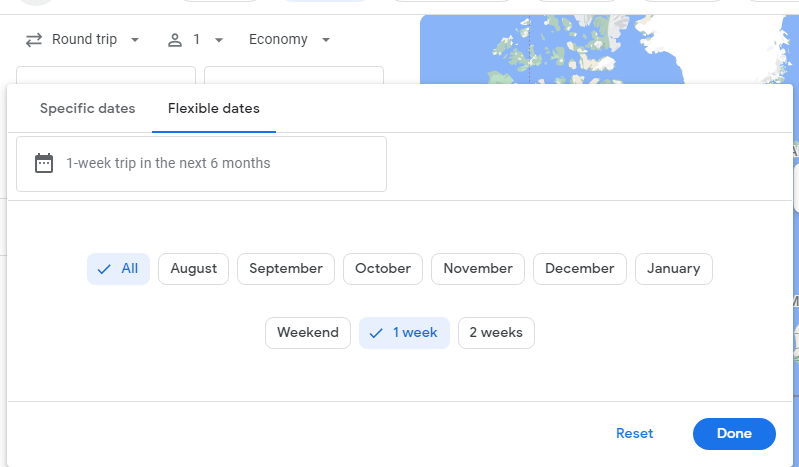Choose the 2 weeks trip duration
This screenshot has height=467, width=799.
(x=496, y=333)
